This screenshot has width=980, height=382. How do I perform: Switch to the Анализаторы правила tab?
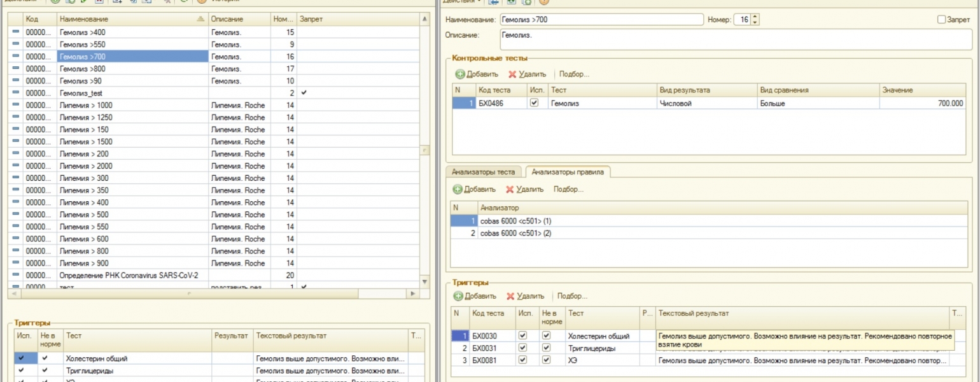[x=569, y=172]
